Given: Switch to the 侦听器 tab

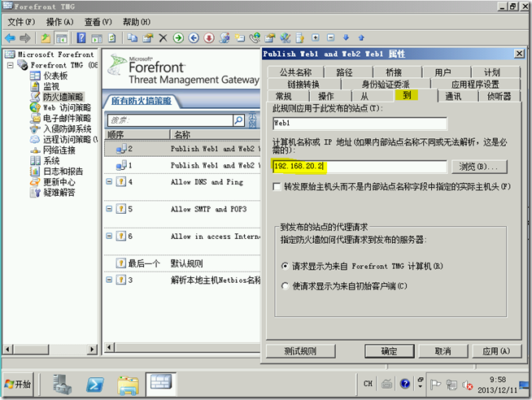Looking at the screenshot, I should (x=499, y=96).
